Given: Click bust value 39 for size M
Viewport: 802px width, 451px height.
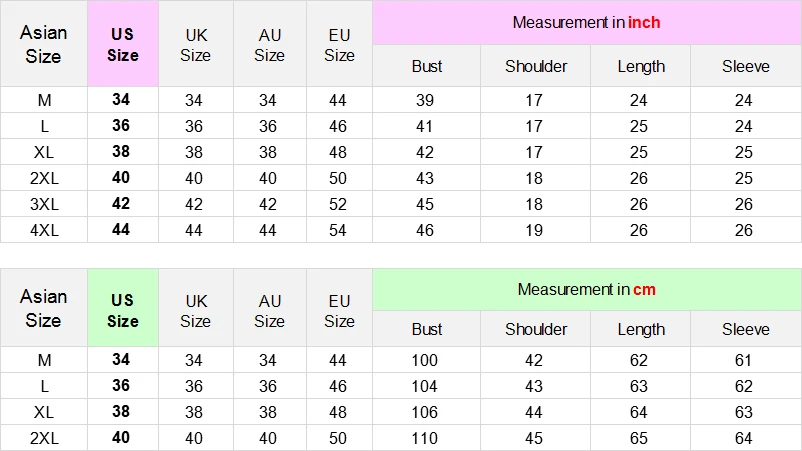Looking at the screenshot, I should click(x=425, y=100).
